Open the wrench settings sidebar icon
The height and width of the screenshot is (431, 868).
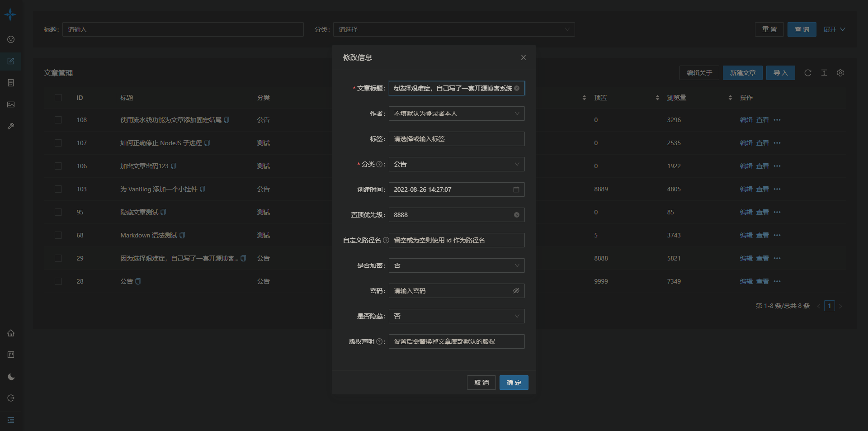click(x=11, y=126)
